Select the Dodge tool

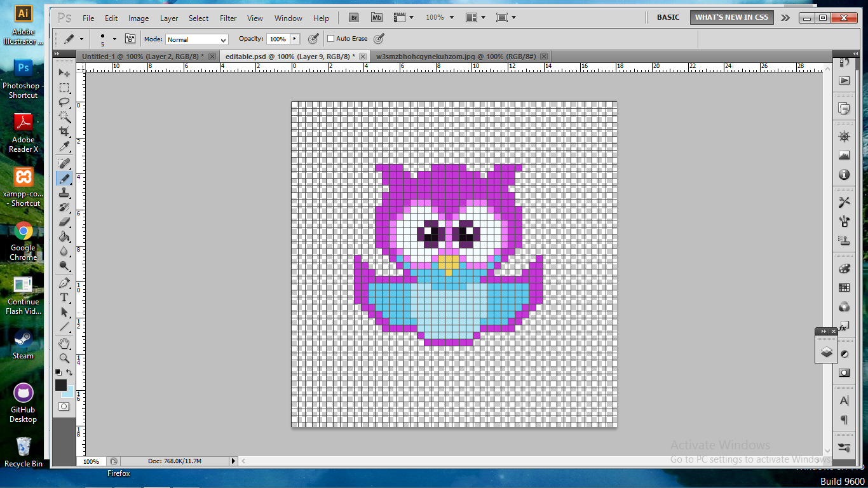pyautogui.click(x=64, y=266)
